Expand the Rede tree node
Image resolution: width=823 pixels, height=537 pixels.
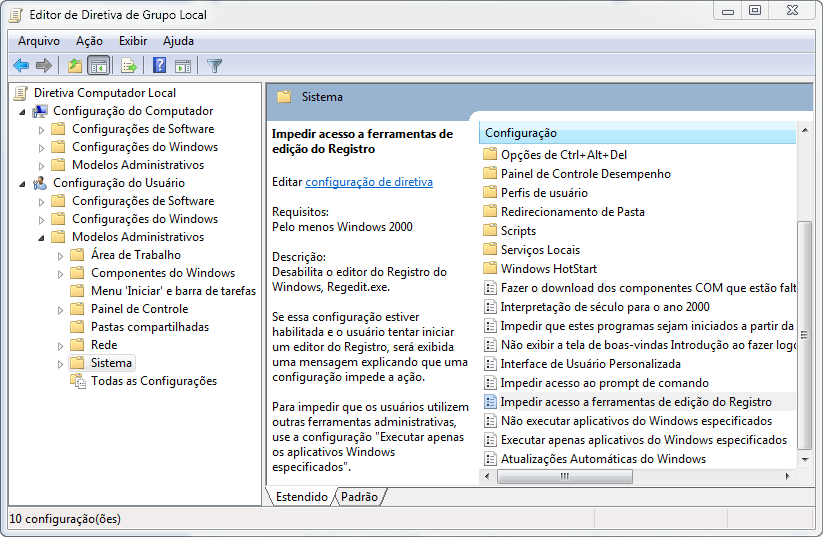(x=60, y=346)
